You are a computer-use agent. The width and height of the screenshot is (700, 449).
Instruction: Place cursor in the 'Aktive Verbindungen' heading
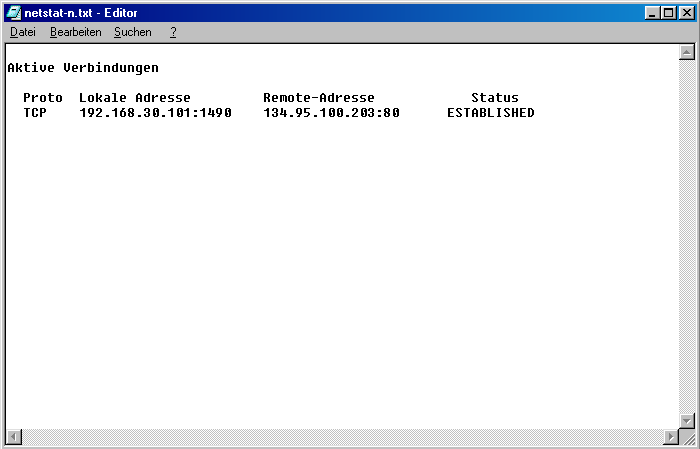click(83, 68)
